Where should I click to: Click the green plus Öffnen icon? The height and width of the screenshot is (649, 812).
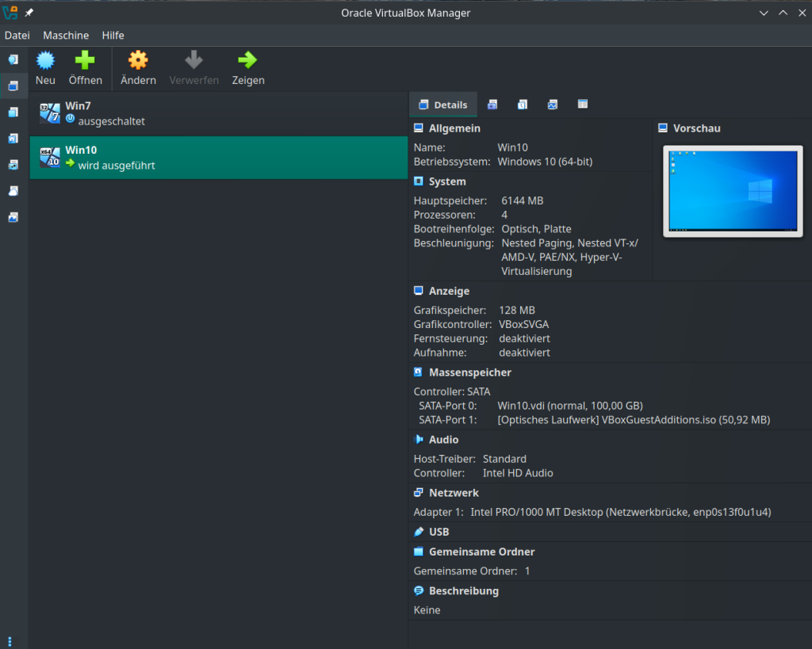pos(85,60)
